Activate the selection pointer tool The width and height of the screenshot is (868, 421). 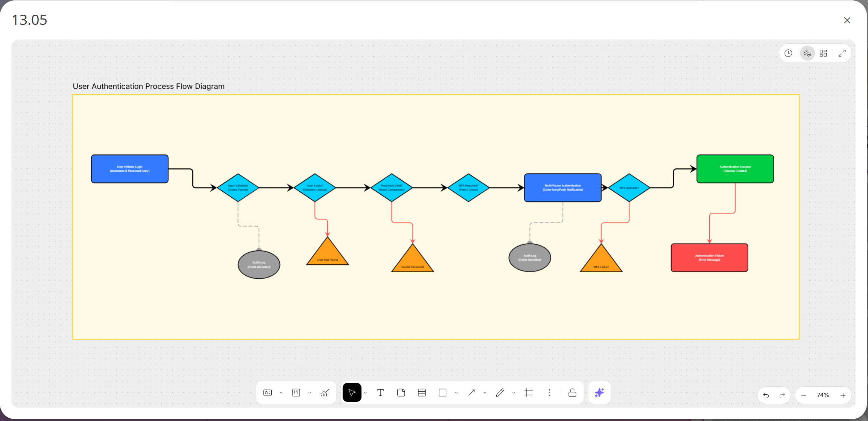coord(352,393)
